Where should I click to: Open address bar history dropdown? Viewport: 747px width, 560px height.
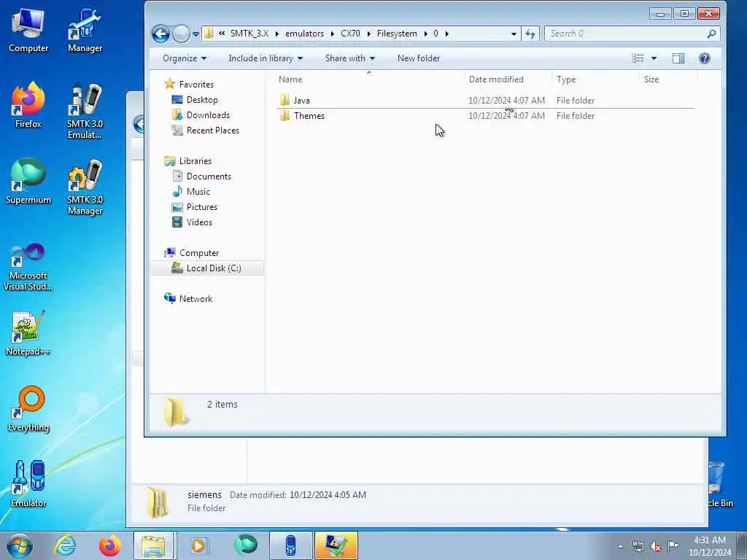[513, 34]
